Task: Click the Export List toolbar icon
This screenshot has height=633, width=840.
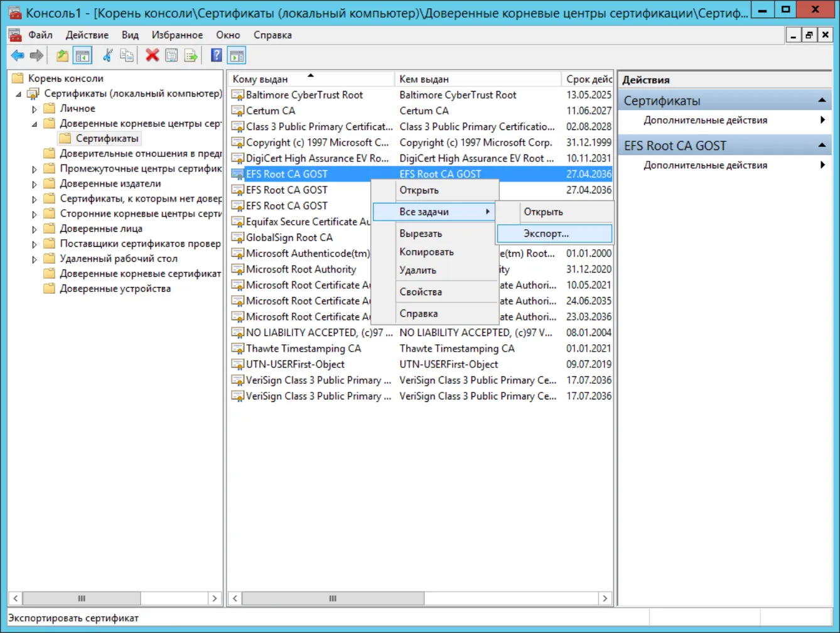Action: [191, 56]
